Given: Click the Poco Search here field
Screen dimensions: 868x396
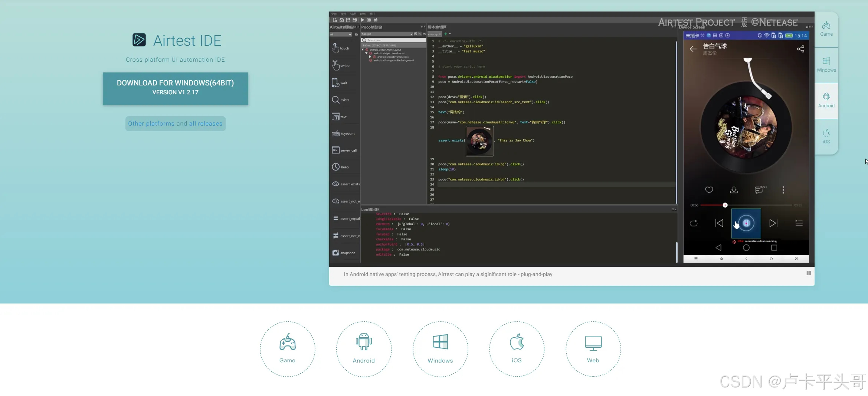Looking at the screenshot, I should [x=393, y=40].
